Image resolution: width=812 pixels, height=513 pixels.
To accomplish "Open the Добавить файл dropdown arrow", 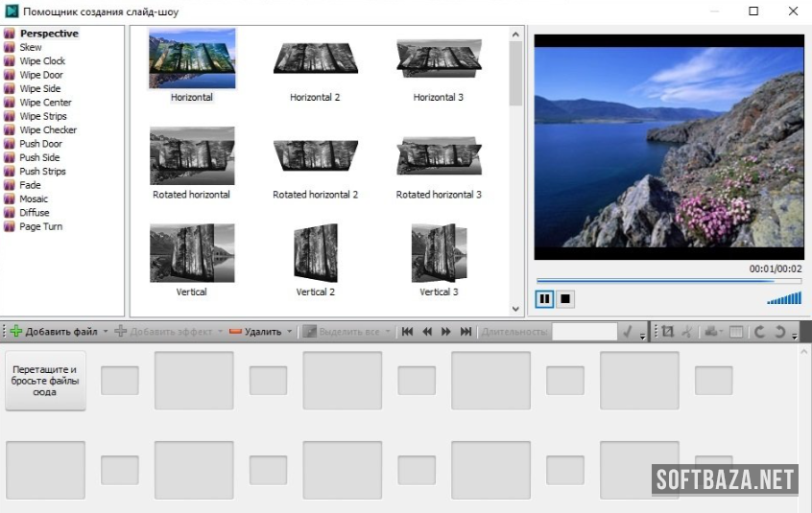I will click(106, 332).
